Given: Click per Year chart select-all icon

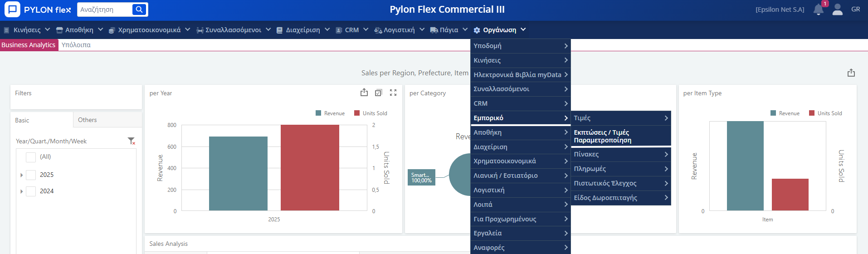Looking at the screenshot, I should click(379, 93).
